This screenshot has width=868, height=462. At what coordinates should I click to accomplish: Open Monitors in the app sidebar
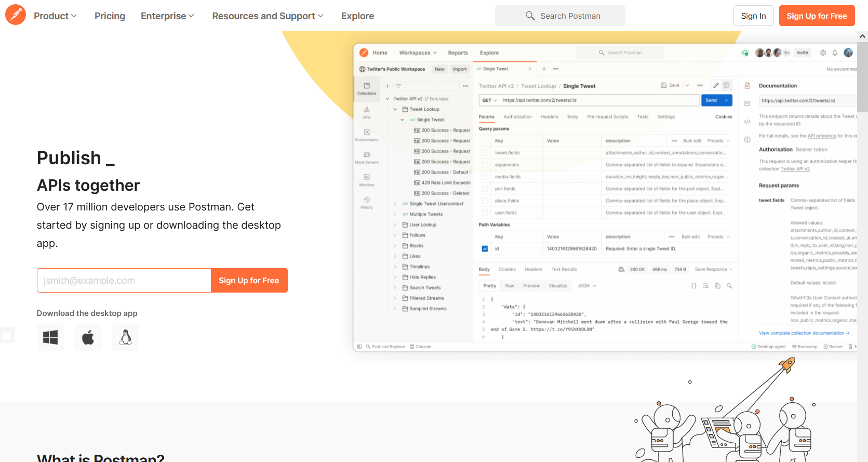click(x=367, y=180)
